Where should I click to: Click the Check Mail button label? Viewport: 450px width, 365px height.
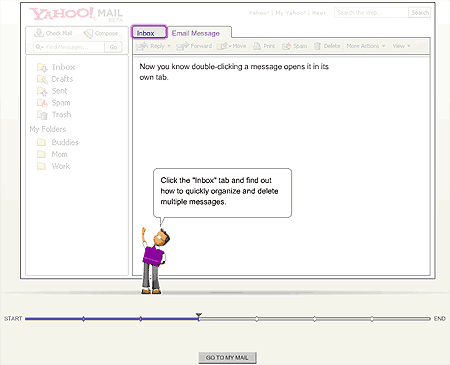tap(59, 33)
